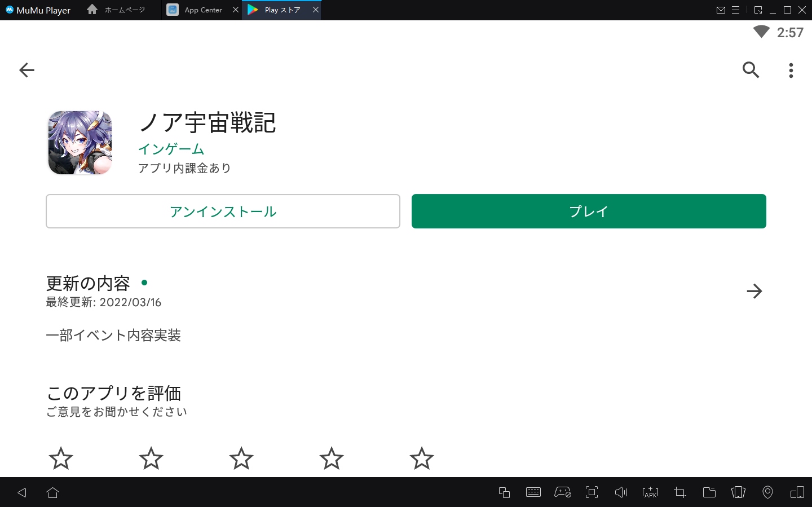812x507 pixels.
Task: Close the App Center tab
Action: [x=236, y=10]
